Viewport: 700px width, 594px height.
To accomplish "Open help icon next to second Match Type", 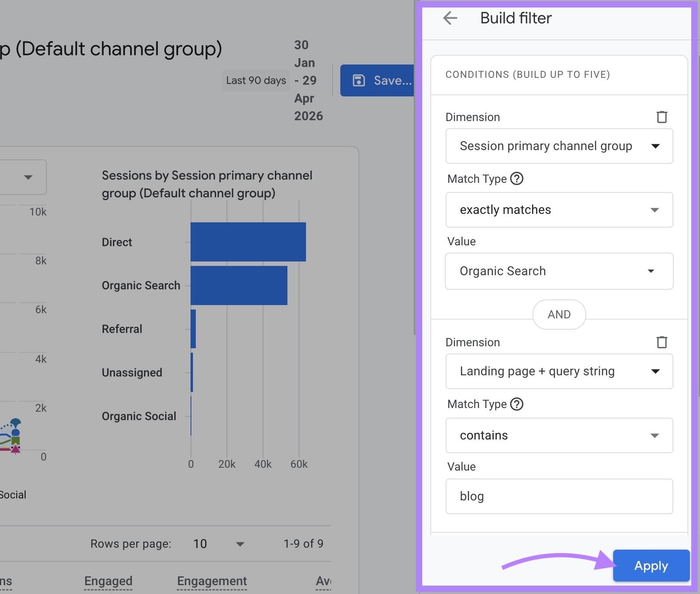I will (x=517, y=404).
